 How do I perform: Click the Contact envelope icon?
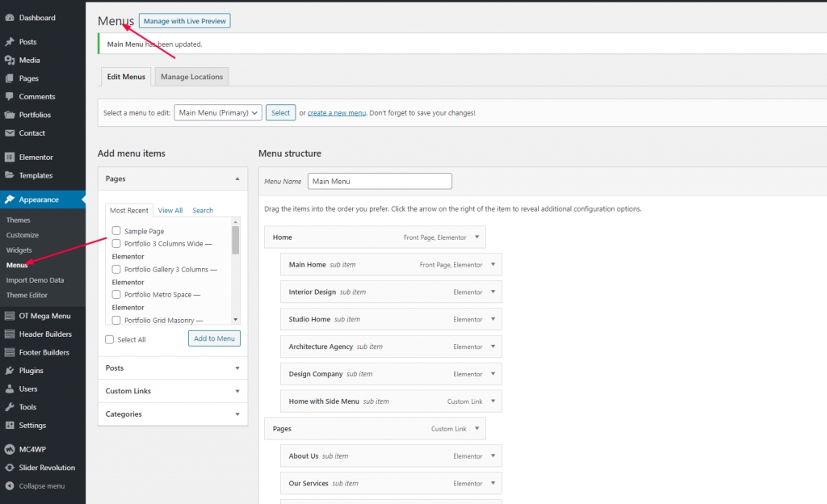(10, 132)
